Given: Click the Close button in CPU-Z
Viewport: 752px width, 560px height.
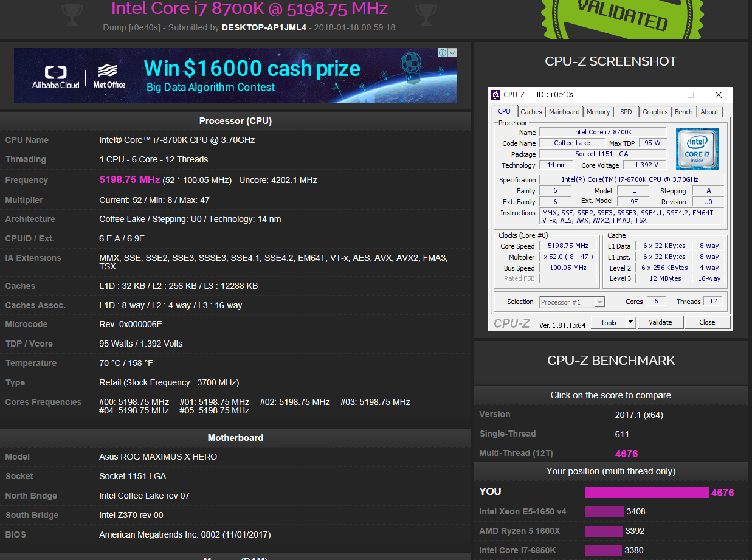Looking at the screenshot, I should tap(707, 323).
